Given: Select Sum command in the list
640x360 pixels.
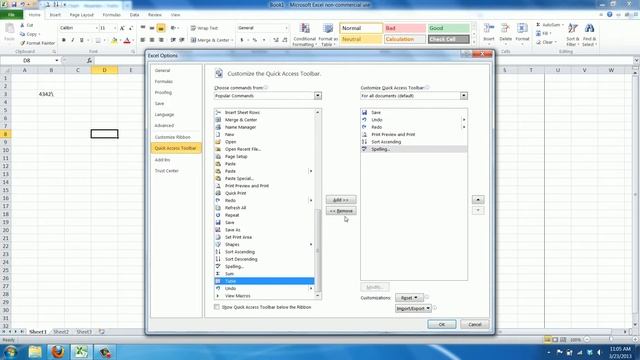Looking at the screenshot, I should click(264, 274).
